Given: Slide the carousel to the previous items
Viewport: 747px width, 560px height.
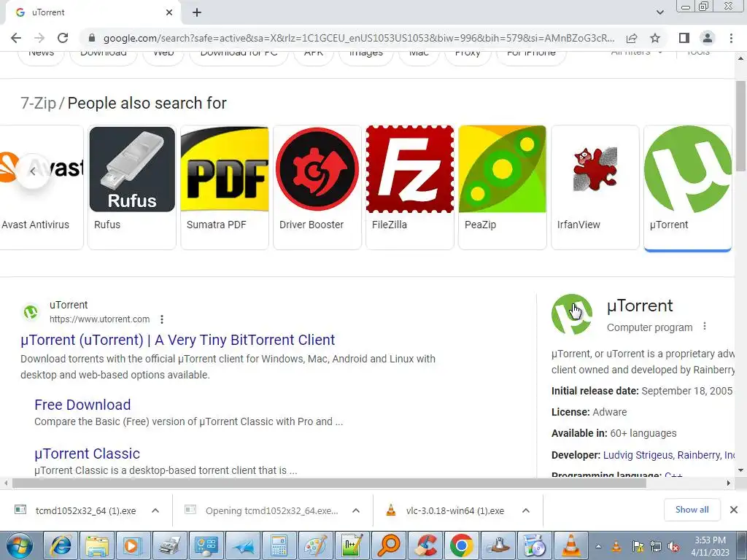Looking at the screenshot, I should 33,171.
